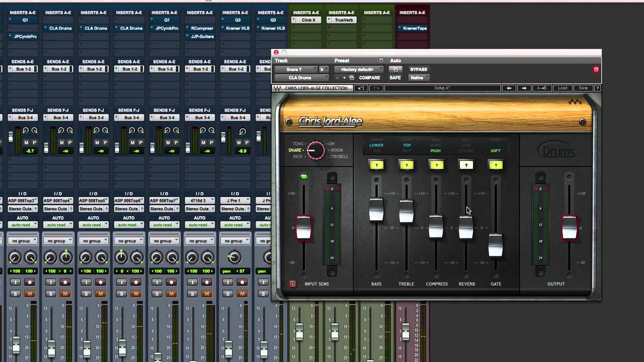
Task: Select ROOM drum type
Action: pos(337,150)
